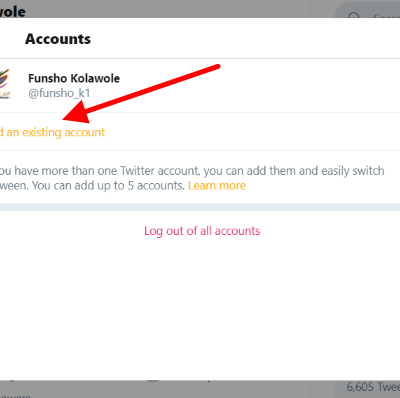Choose "Add an existing account"
400x398 pixels.
click(x=52, y=132)
